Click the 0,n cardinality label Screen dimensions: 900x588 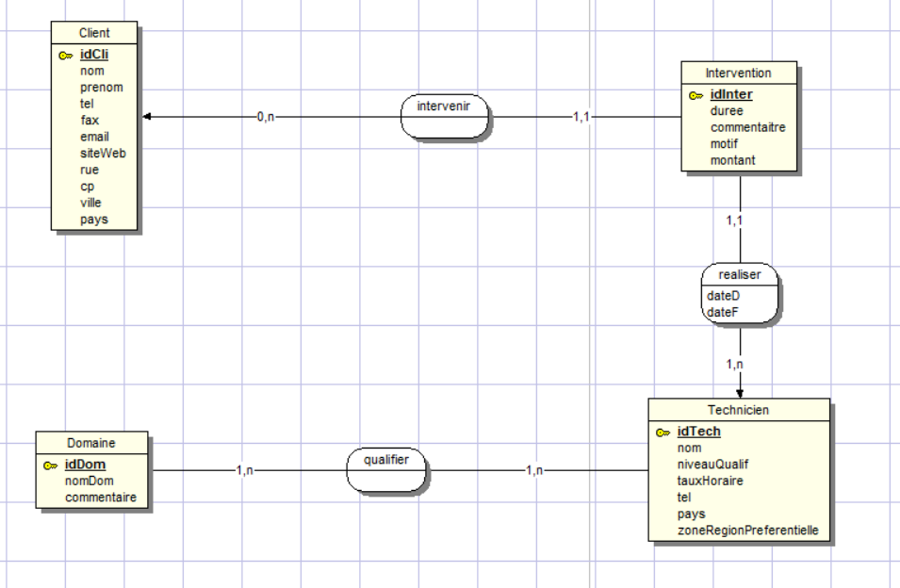coord(266,118)
